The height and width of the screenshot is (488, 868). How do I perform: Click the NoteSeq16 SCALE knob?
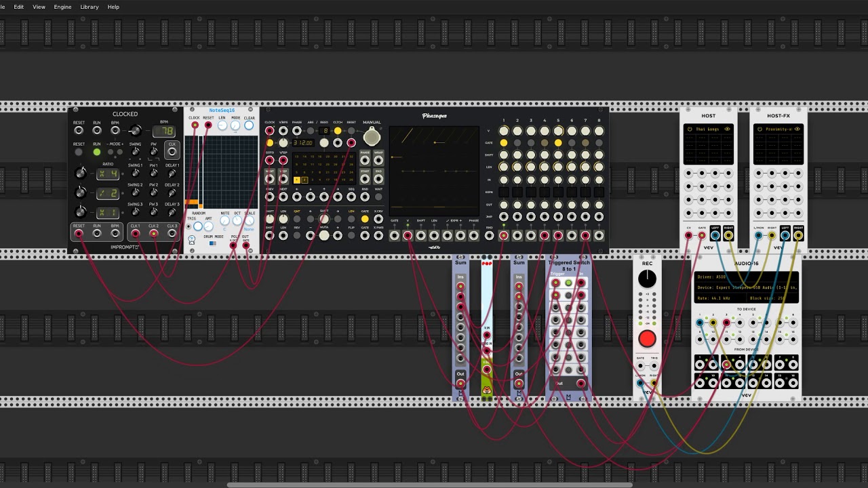250,221
